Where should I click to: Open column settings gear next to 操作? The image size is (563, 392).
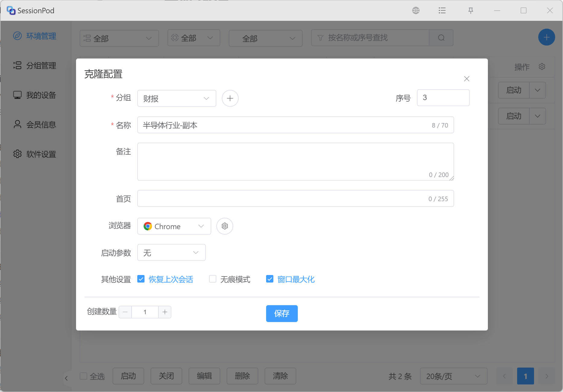tap(542, 66)
